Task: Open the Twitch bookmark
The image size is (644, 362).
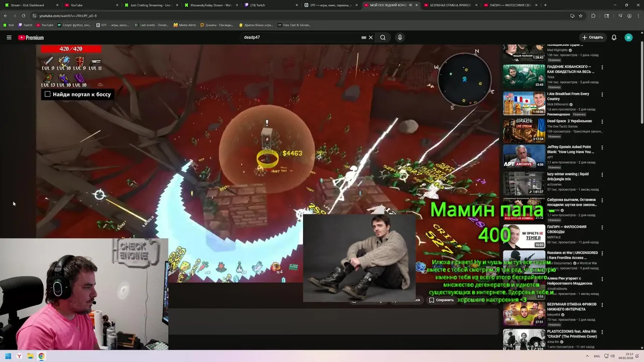Action: coord(25,25)
